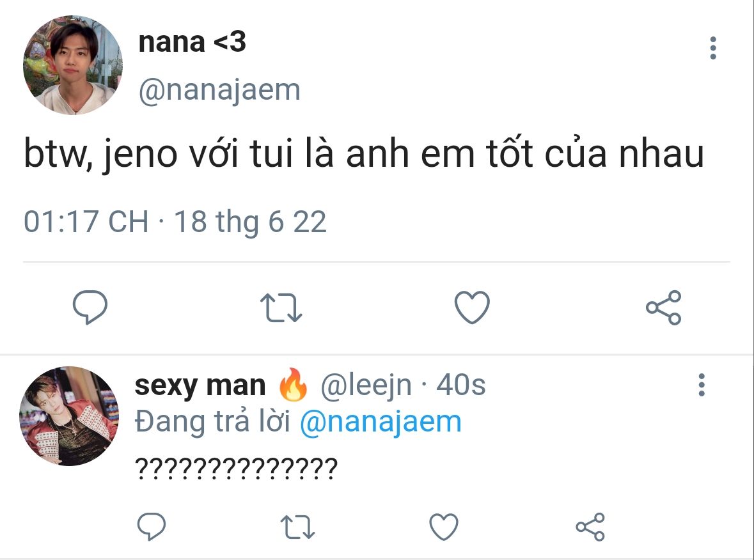Click the @nanajaem handle under nana's name
The height and width of the screenshot is (560, 754).
[219, 90]
